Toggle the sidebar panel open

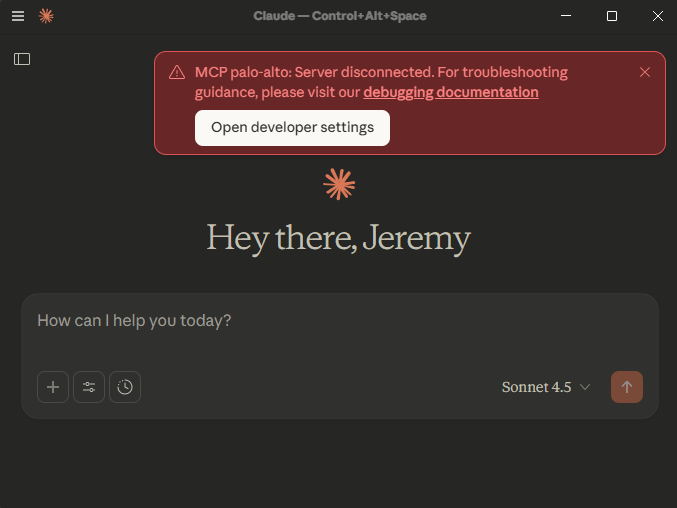pyautogui.click(x=22, y=59)
